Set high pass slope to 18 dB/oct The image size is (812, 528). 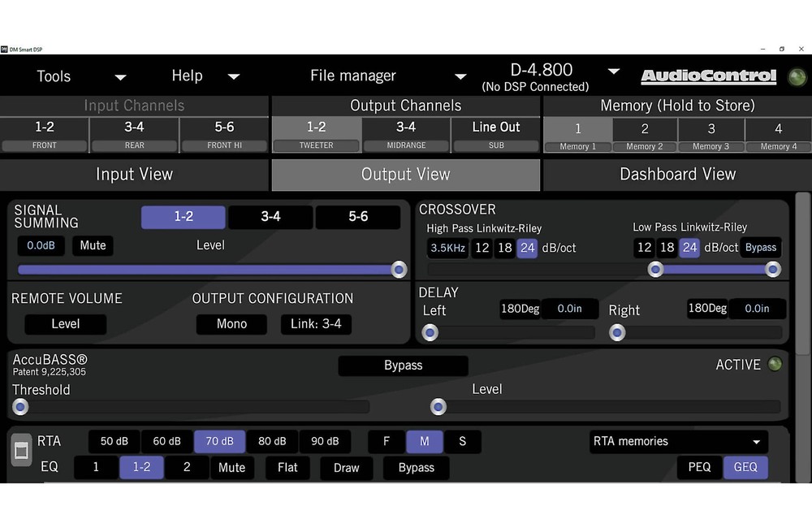pyautogui.click(x=505, y=249)
